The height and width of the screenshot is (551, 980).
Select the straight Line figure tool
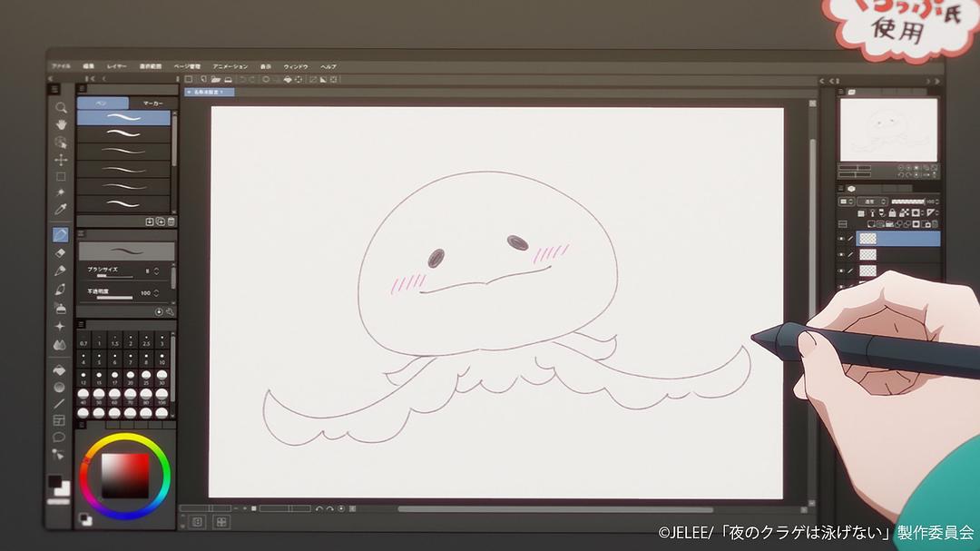(59, 404)
